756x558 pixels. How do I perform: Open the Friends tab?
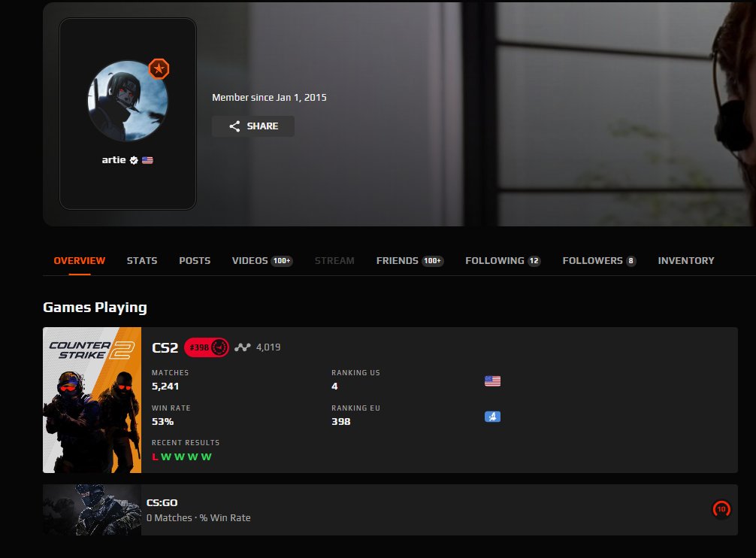coord(410,260)
